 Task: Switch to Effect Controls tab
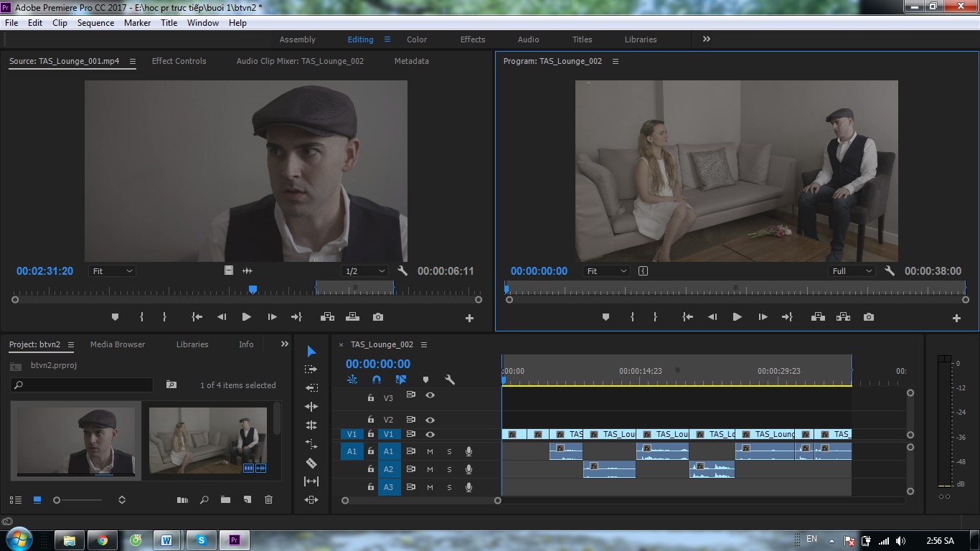click(x=179, y=61)
